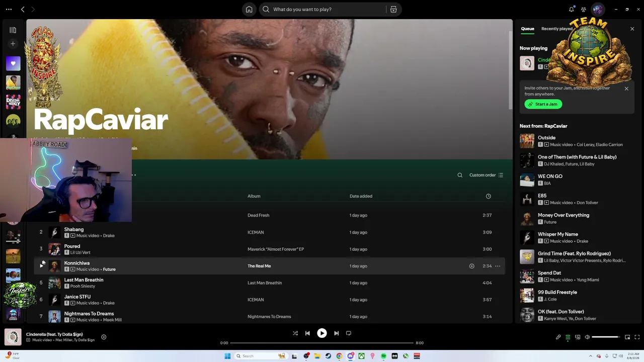The width and height of the screenshot is (644, 362).
Task: Skip to the previous track
Action: [x=307, y=333]
